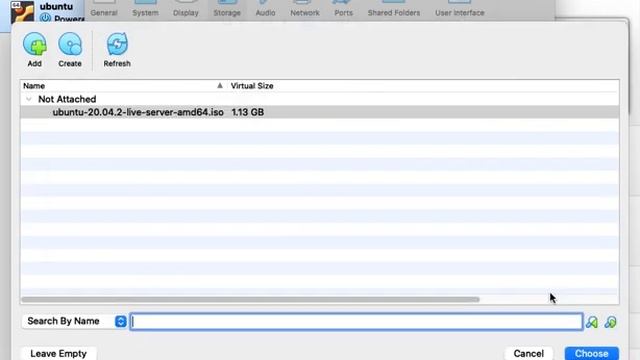Refresh the media list
Viewport: 640px width, 360px height.
tap(117, 49)
